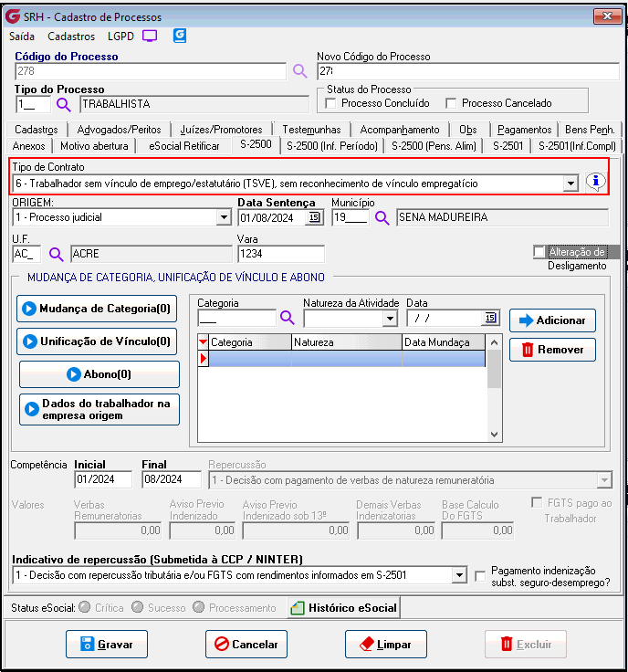Viewport: 628px width, 672px height.
Task: Toggle Alteração de Desligamento checkbox
Action: [x=539, y=252]
